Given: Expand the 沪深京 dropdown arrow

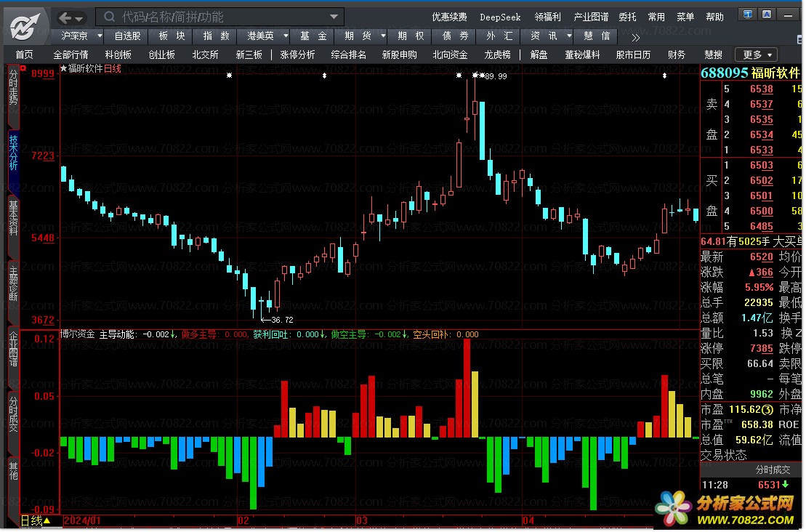Looking at the screenshot, I should point(100,36).
